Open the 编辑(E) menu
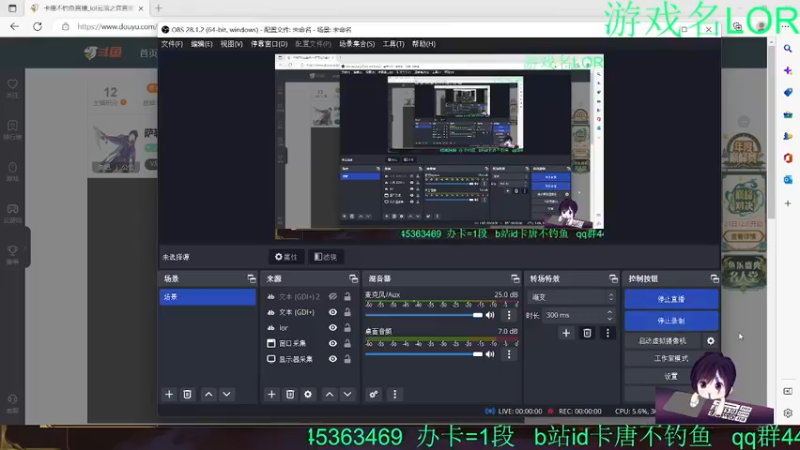 coord(202,44)
